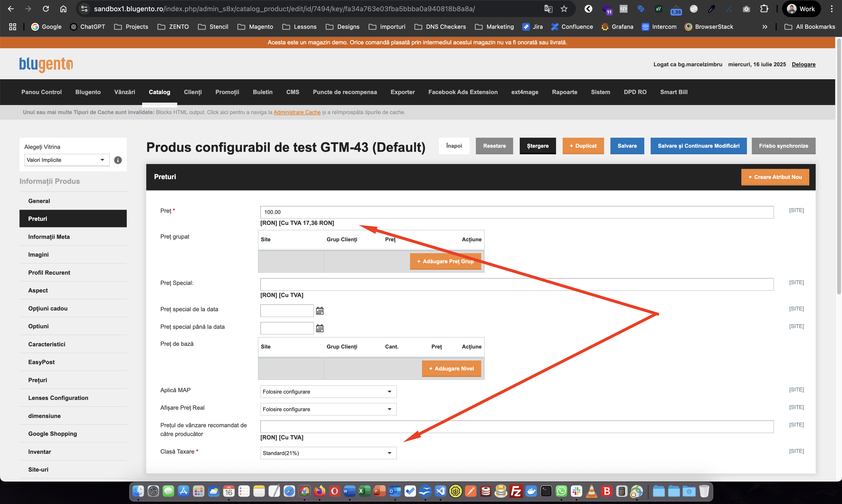Go to the browser Home icon
The width and height of the screenshot is (842, 504).
pyautogui.click(x=63, y=9)
